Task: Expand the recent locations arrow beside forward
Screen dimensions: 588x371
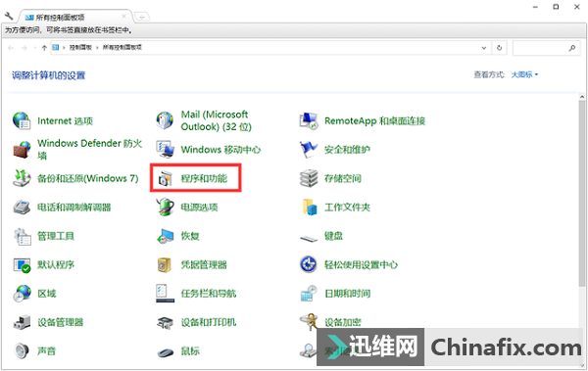Action: click(35, 48)
